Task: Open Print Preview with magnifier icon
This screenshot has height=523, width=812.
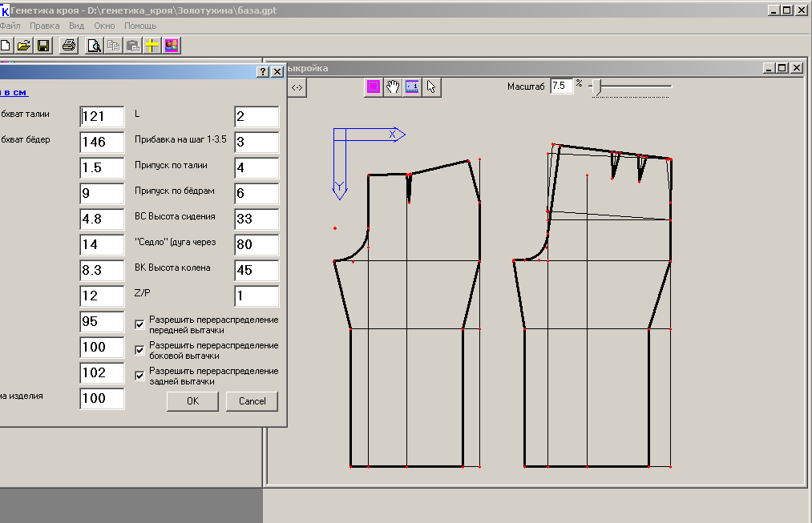Action: click(95, 46)
